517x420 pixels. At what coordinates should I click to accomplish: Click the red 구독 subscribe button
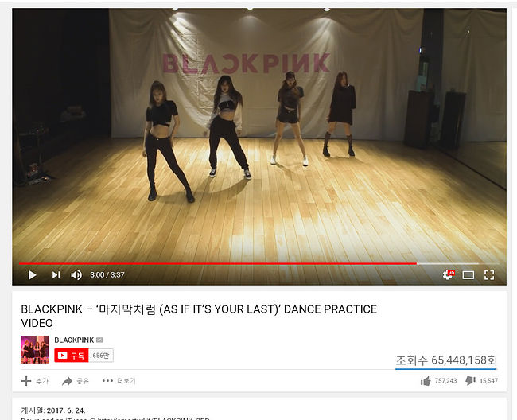(x=72, y=356)
